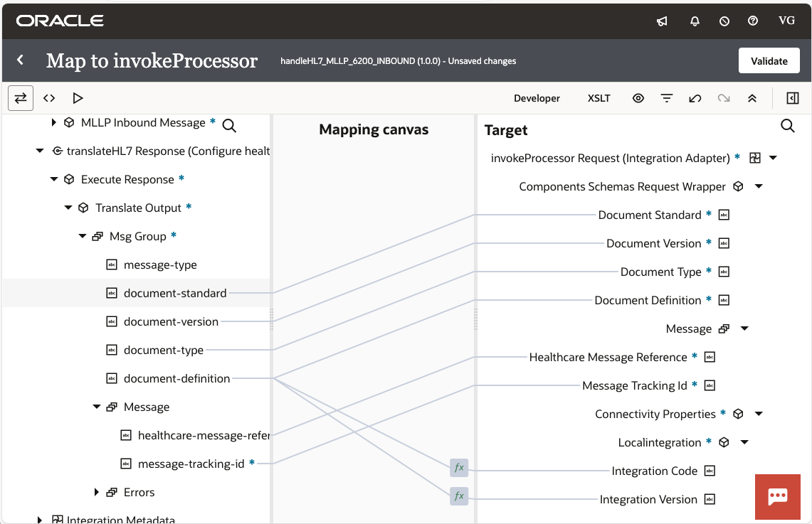The width and height of the screenshot is (812, 524).
Task: Toggle the mapping switcher icon
Action: [x=20, y=98]
